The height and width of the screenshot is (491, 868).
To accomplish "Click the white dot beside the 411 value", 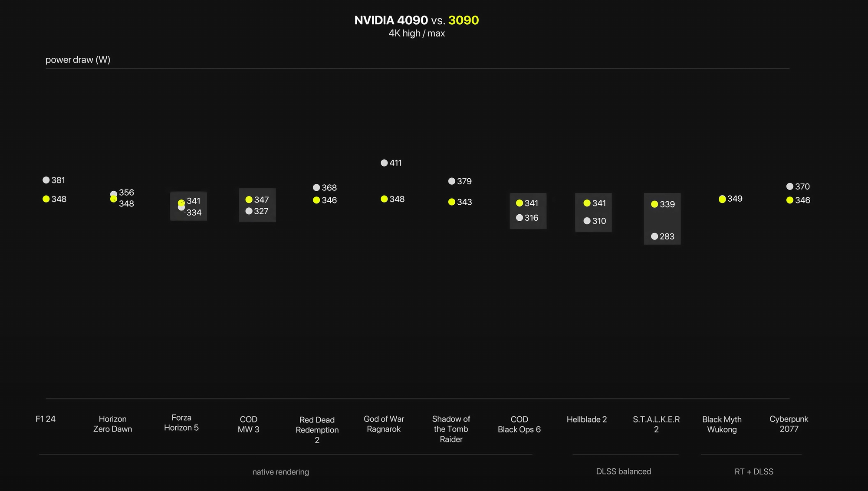I will coord(384,163).
